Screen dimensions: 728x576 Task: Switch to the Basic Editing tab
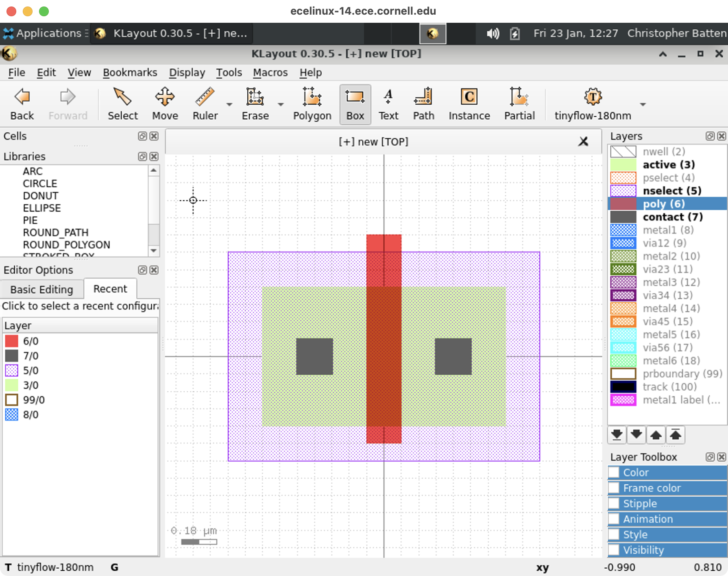click(41, 289)
